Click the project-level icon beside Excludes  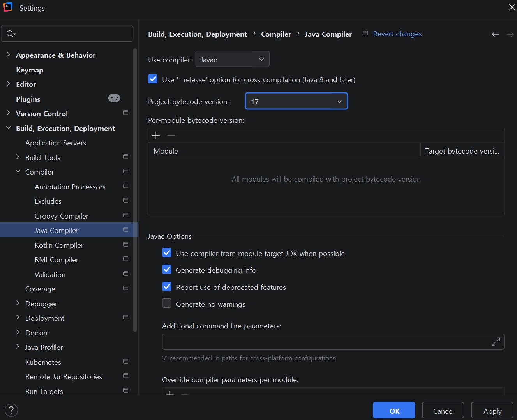(125, 201)
